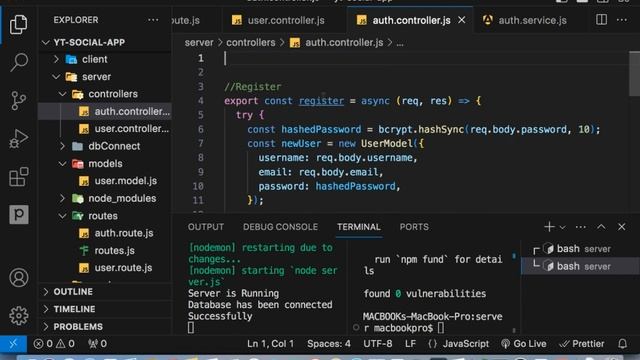The width and height of the screenshot is (640, 360).
Task: Click server in the breadcrumb path
Action: coord(199,42)
